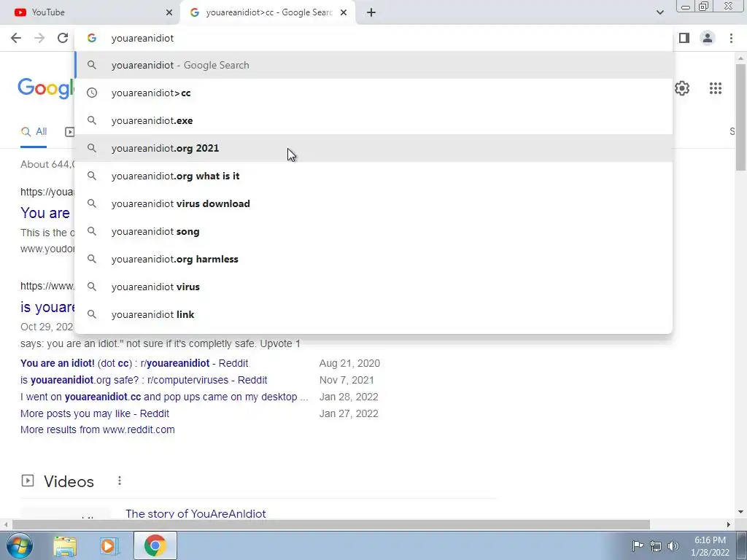Open the volume tray icon
747x560 pixels.
[x=673, y=545]
